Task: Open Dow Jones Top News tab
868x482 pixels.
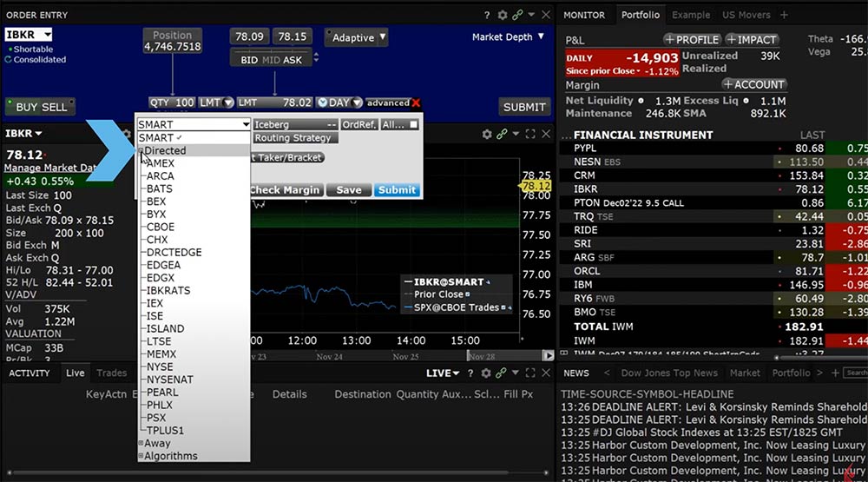Action: (669, 373)
